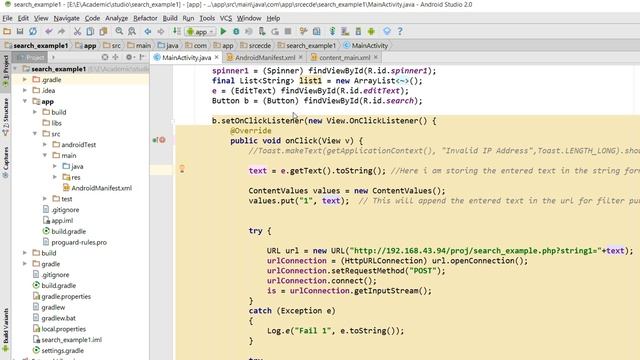640x360 pixels.
Task: Click the Find magnifier icon
Action: click(119, 31)
